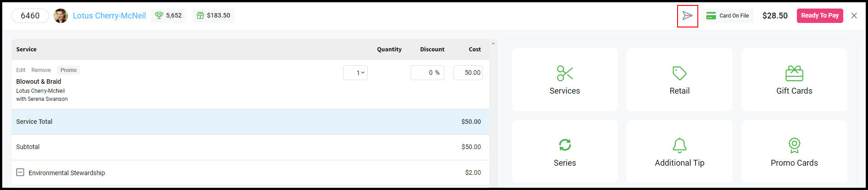Click the Promo tag on the service
Screen dimensions: 868x190
click(68, 70)
